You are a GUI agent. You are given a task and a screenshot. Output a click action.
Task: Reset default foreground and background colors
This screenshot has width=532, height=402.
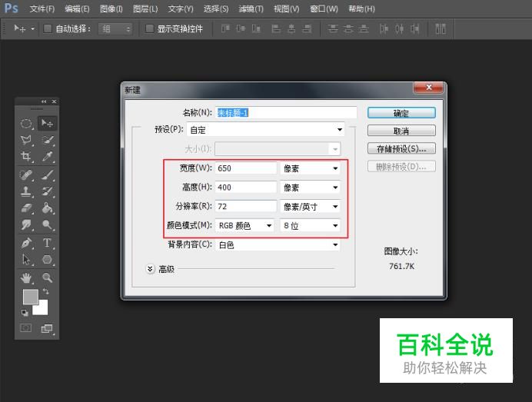25,312
